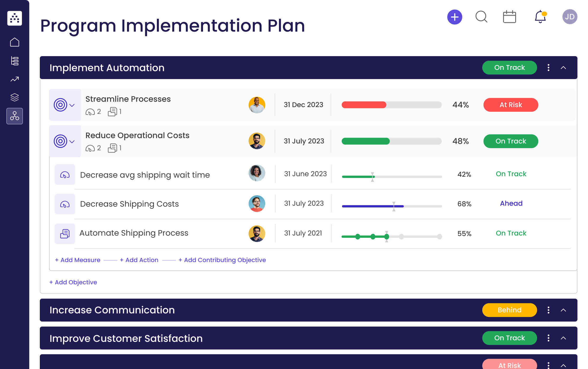The height and width of the screenshot is (369, 588).
Task: Click the calendar icon in header
Action: (x=509, y=17)
